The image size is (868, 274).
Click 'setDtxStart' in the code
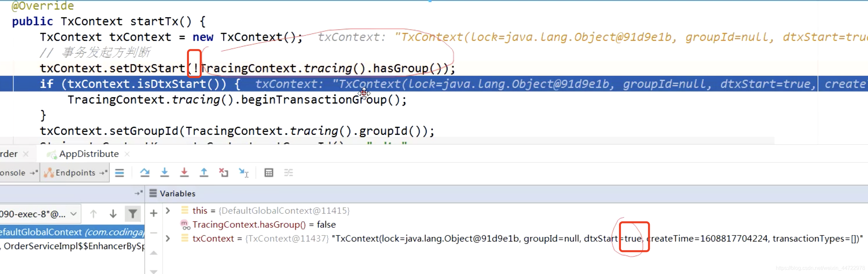coord(147,68)
